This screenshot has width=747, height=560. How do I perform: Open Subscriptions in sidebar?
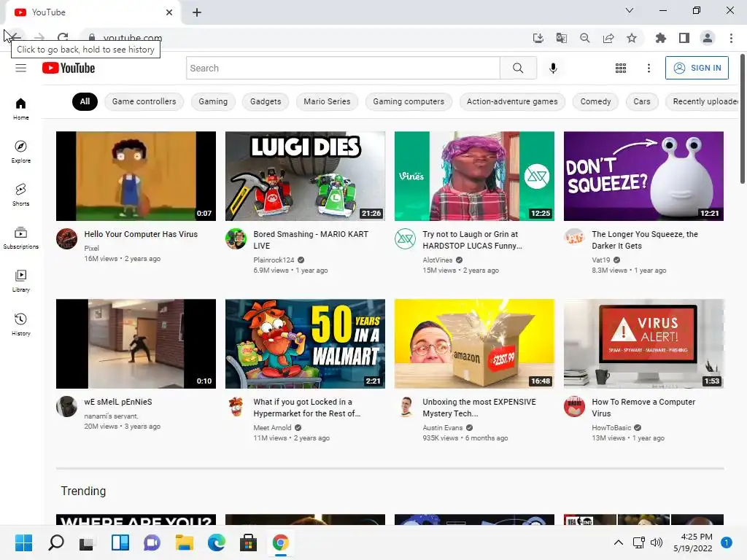click(x=20, y=238)
